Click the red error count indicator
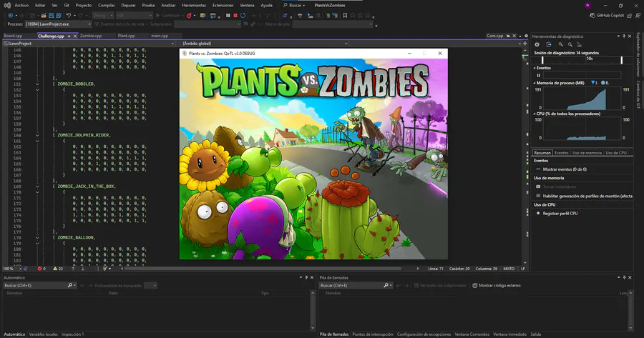This screenshot has height=338, width=644. pyautogui.click(x=42, y=269)
